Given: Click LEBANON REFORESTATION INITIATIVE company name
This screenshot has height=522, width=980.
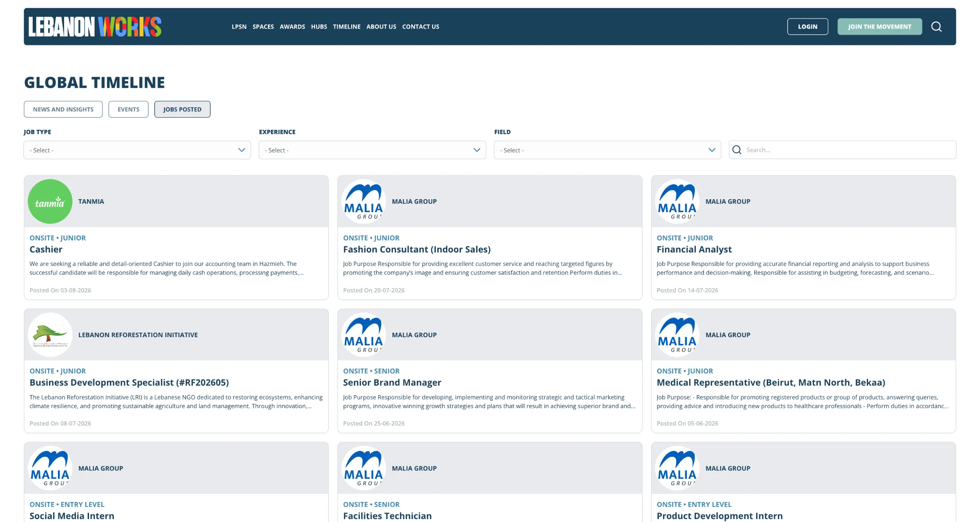Looking at the screenshot, I should 138,335.
